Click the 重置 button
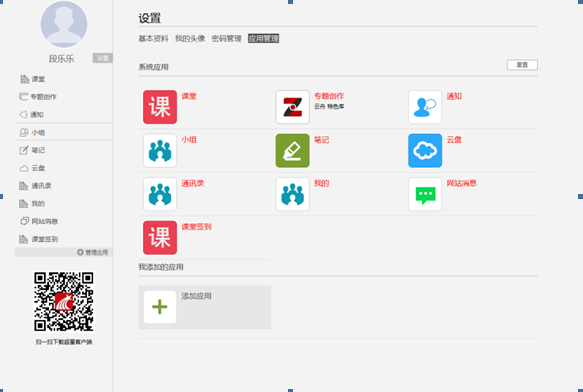This screenshot has height=392, width=583. click(x=522, y=65)
